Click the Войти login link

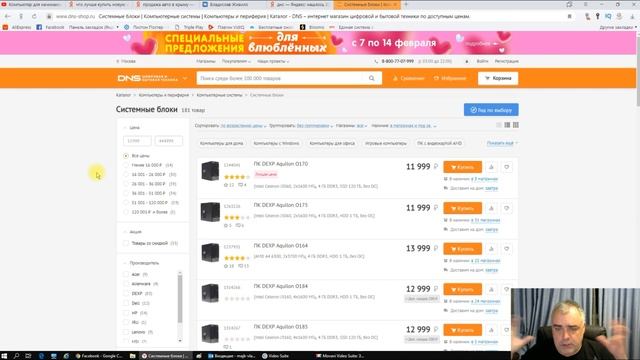tap(482, 61)
